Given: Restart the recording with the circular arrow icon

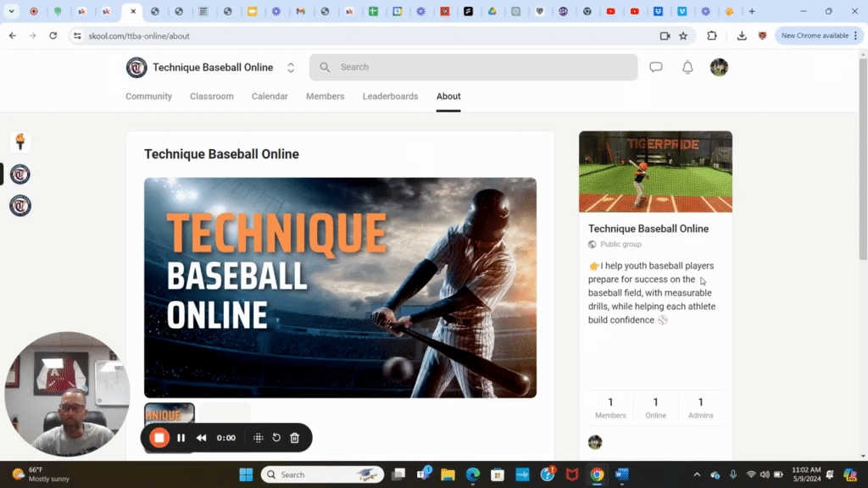Looking at the screenshot, I should [x=276, y=438].
